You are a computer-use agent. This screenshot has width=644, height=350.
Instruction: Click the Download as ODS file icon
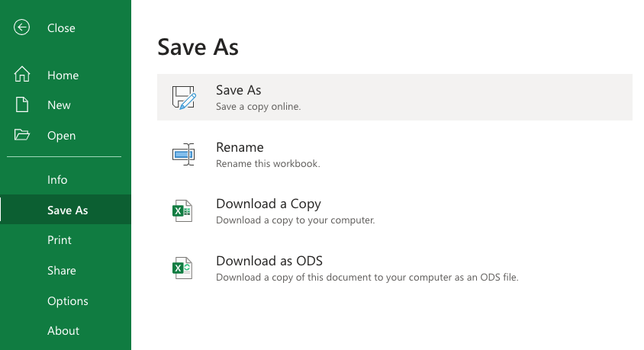pos(182,268)
